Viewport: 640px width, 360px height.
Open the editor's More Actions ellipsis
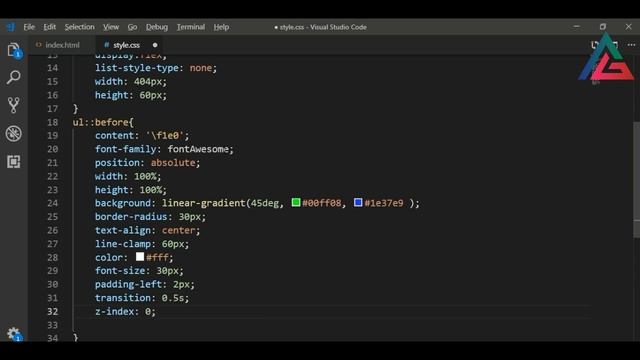(631, 45)
